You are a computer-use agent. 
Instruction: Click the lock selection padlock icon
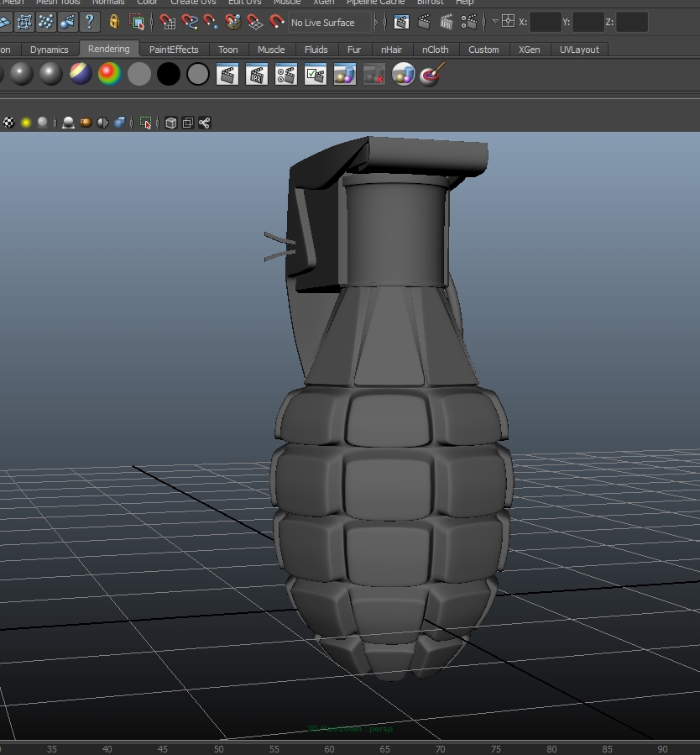tap(114, 22)
